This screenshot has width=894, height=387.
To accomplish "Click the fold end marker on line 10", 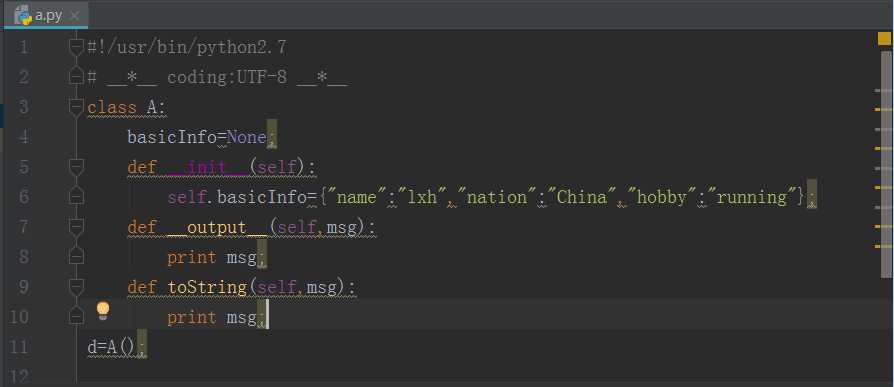I will click(x=76, y=316).
